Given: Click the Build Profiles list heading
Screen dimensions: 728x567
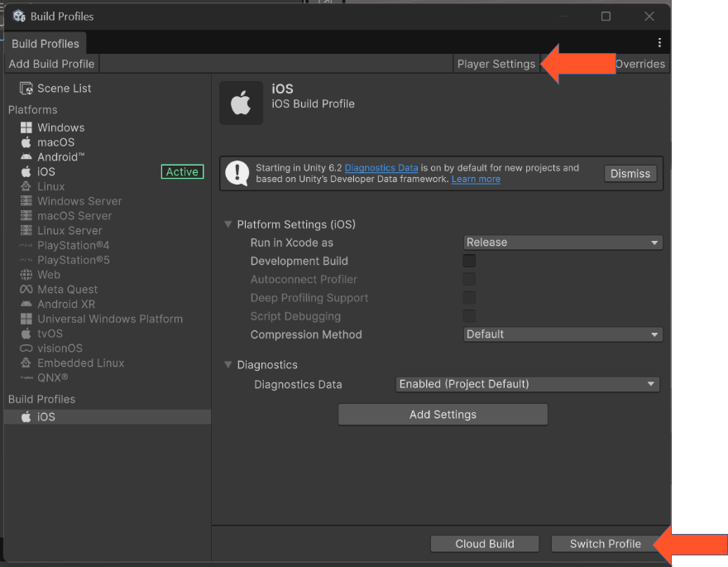Looking at the screenshot, I should click(x=42, y=399).
